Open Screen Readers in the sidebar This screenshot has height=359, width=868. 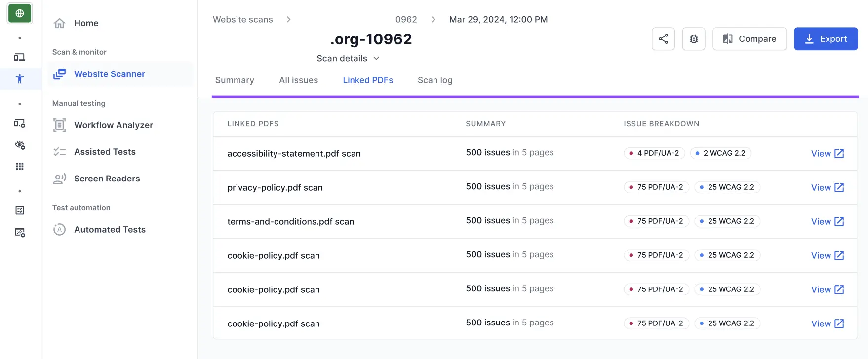107,179
